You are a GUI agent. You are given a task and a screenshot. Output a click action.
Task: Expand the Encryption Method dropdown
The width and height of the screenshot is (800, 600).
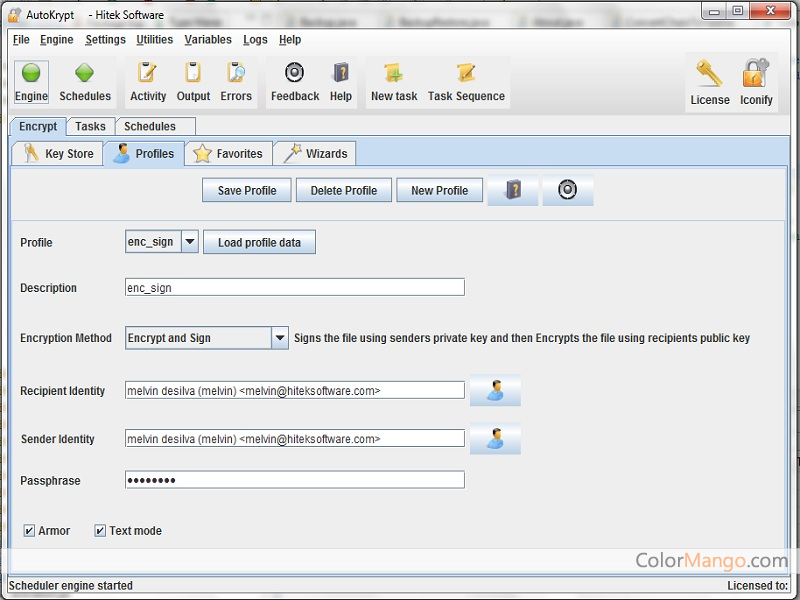[280, 338]
